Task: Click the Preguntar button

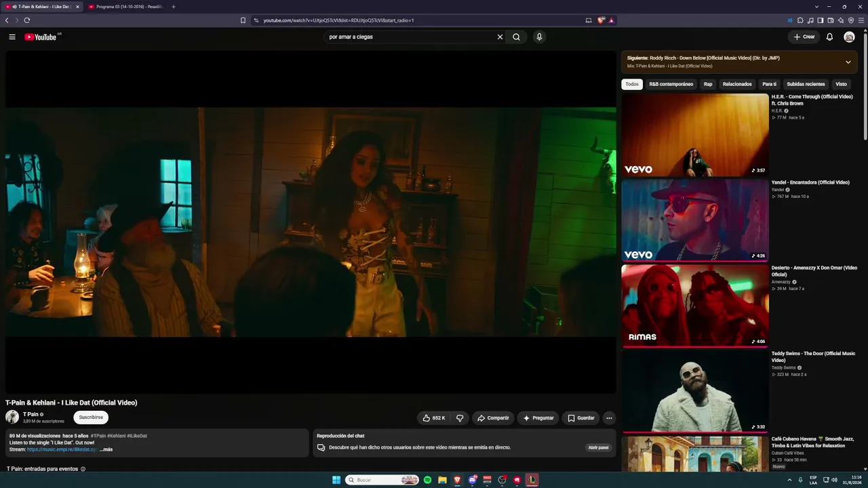Action: 538,418
